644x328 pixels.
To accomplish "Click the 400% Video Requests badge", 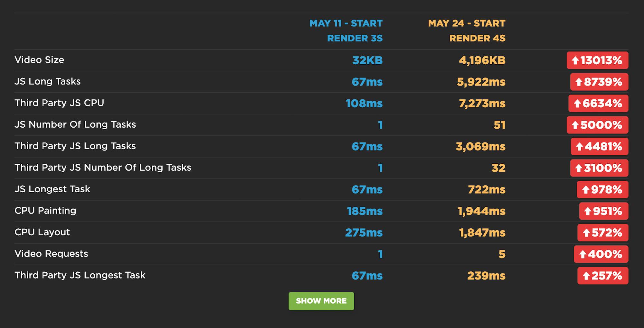I will pos(601,254).
